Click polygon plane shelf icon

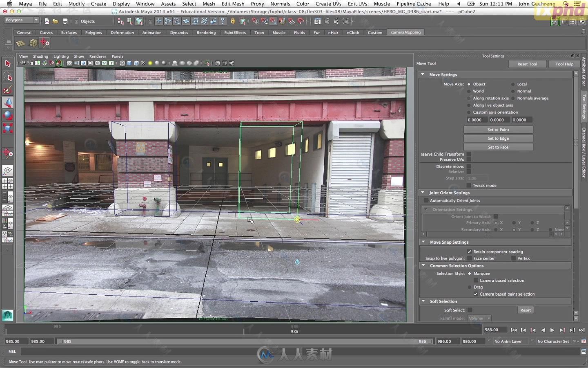pos(20,43)
